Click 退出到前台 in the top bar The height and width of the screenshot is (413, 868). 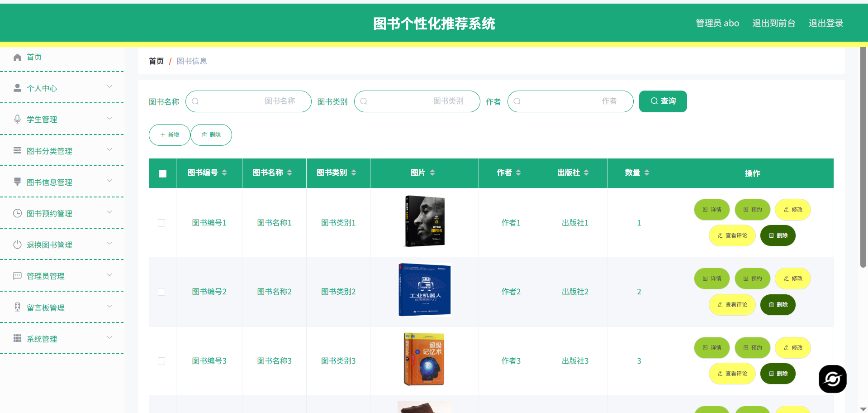coord(773,23)
